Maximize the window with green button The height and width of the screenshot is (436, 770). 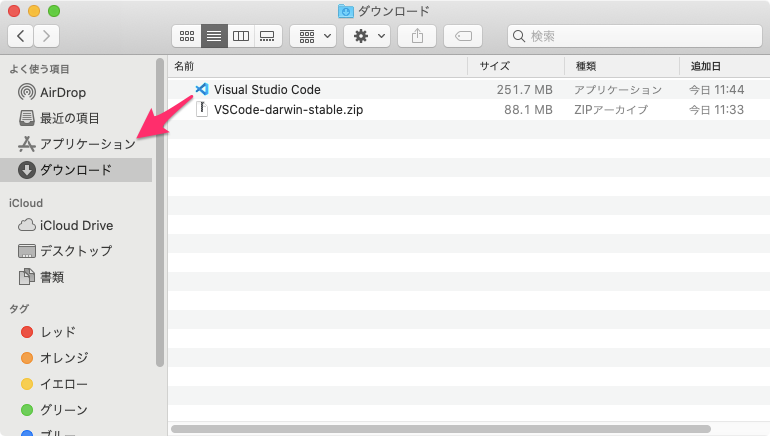[54, 11]
